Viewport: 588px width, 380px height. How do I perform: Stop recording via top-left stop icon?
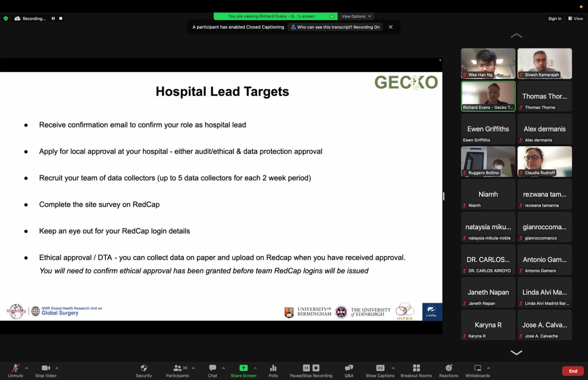click(61, 19)
